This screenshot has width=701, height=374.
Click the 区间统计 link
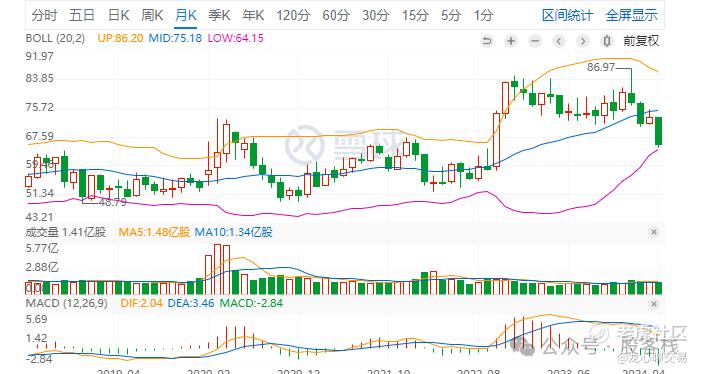coord(567,16)
